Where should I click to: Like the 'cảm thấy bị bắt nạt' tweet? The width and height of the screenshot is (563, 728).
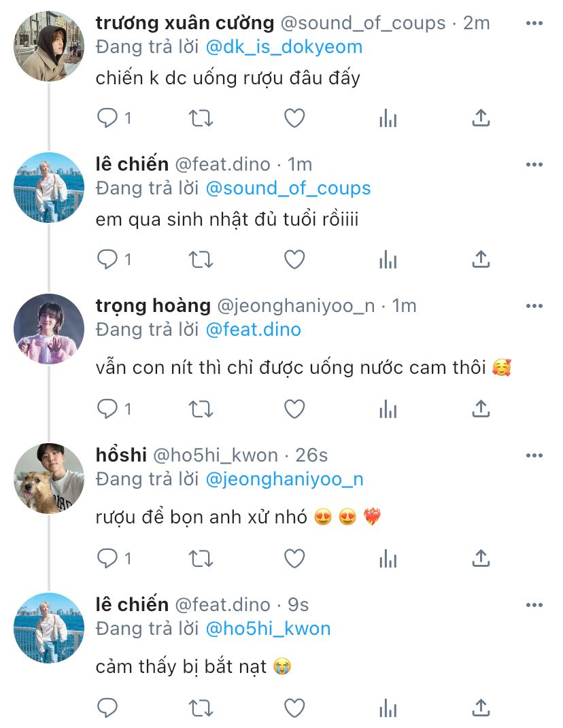pos(294,708)
